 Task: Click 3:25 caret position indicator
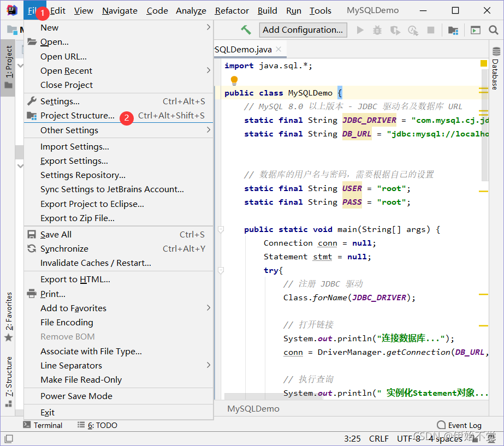click(x=352, y=438)
